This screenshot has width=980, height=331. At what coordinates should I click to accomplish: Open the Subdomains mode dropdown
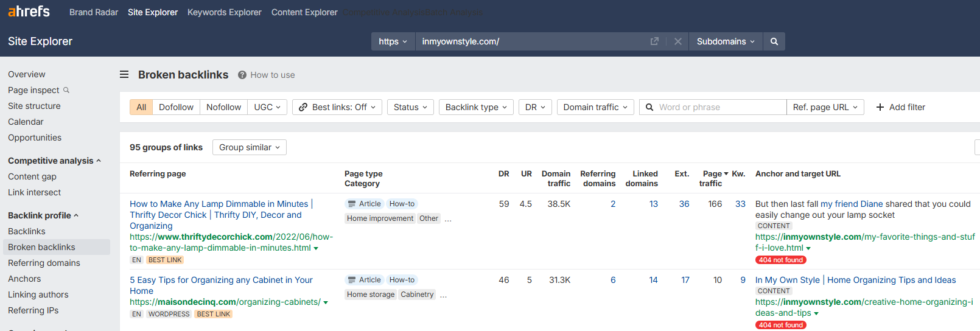[x=726, y=41]
